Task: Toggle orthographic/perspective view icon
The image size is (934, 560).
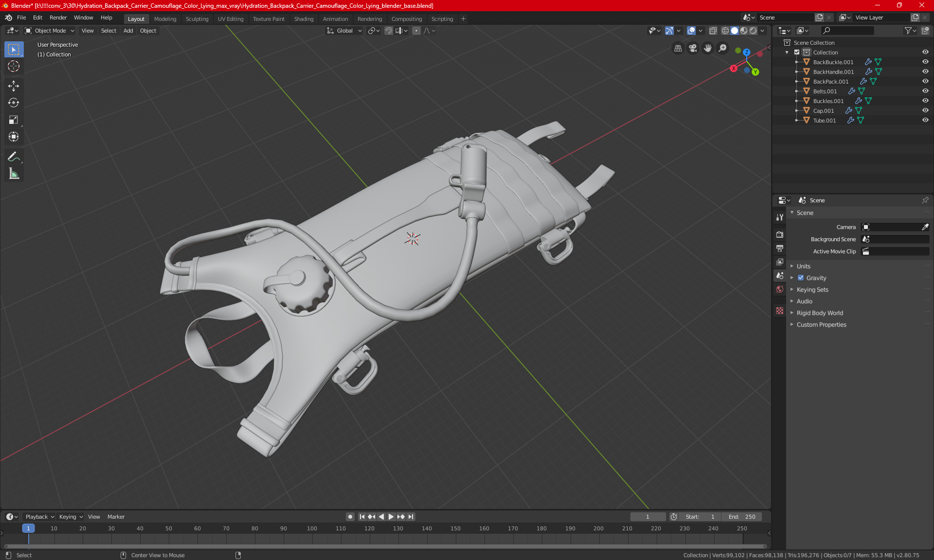Action: point(678,48)
